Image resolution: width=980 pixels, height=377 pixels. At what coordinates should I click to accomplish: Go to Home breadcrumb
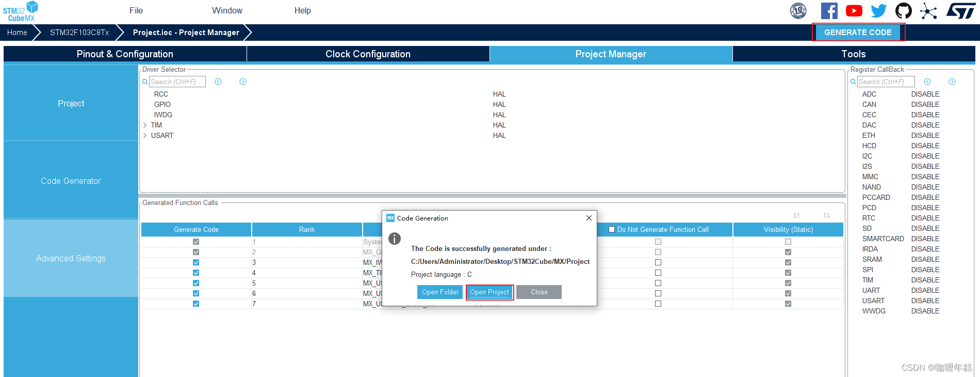point(17,32)
